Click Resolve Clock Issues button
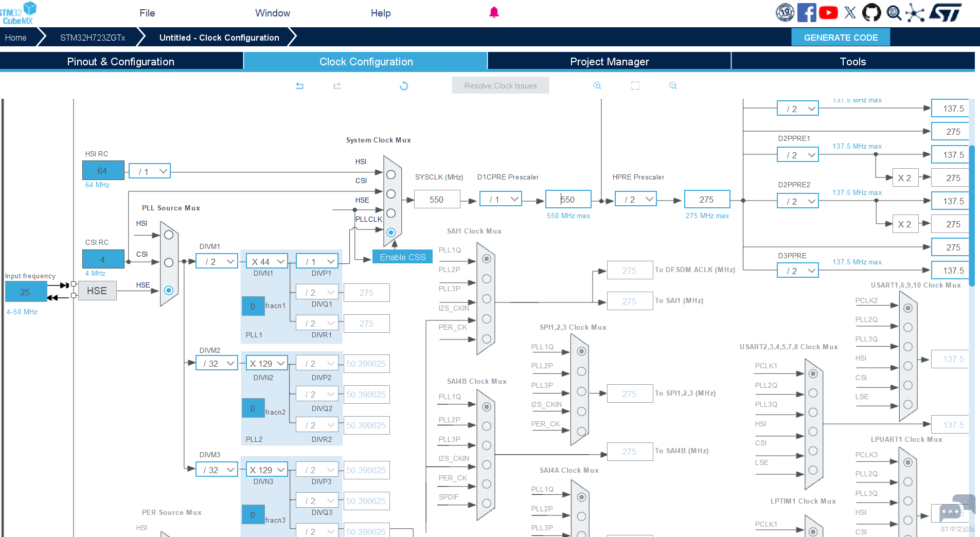The image size is (980, 537). point(501,85)
